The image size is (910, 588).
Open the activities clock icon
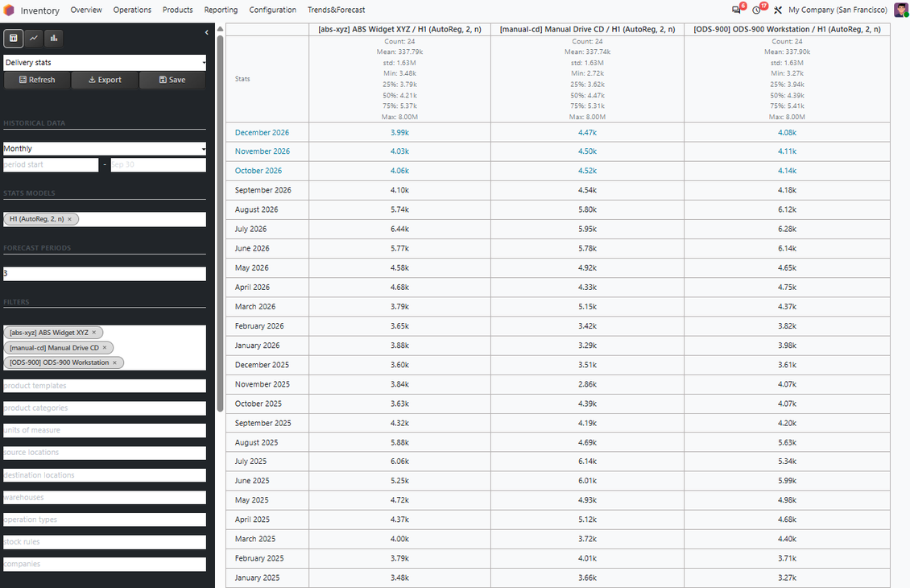coord(757,10)
